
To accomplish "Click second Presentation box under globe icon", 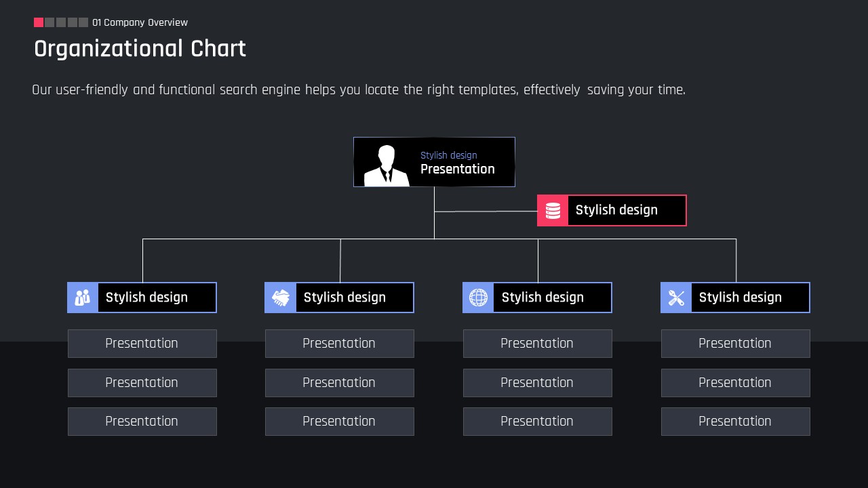I will tap(538, 383).
